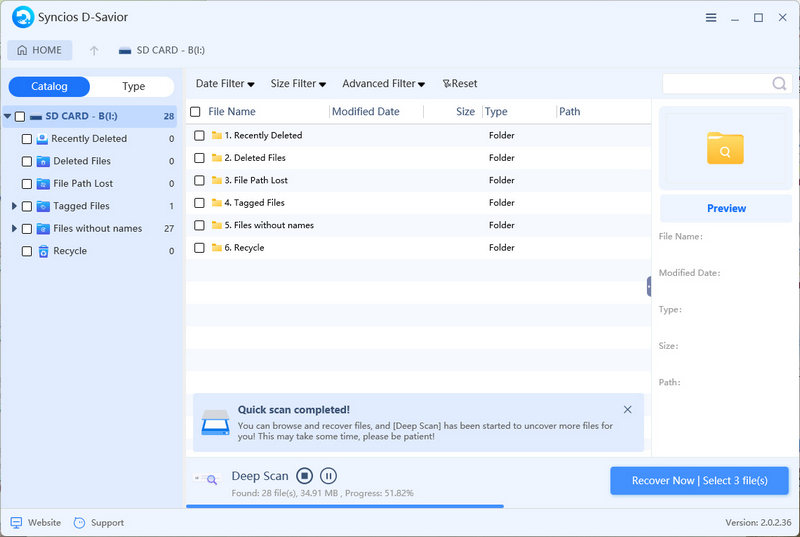Open the Date Filter dropdown

tap(225, 84)
